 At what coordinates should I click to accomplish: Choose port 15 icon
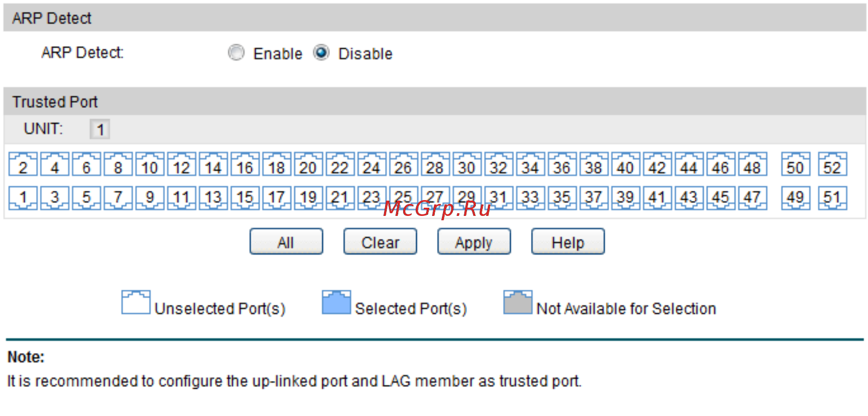[x=245, y=198]
